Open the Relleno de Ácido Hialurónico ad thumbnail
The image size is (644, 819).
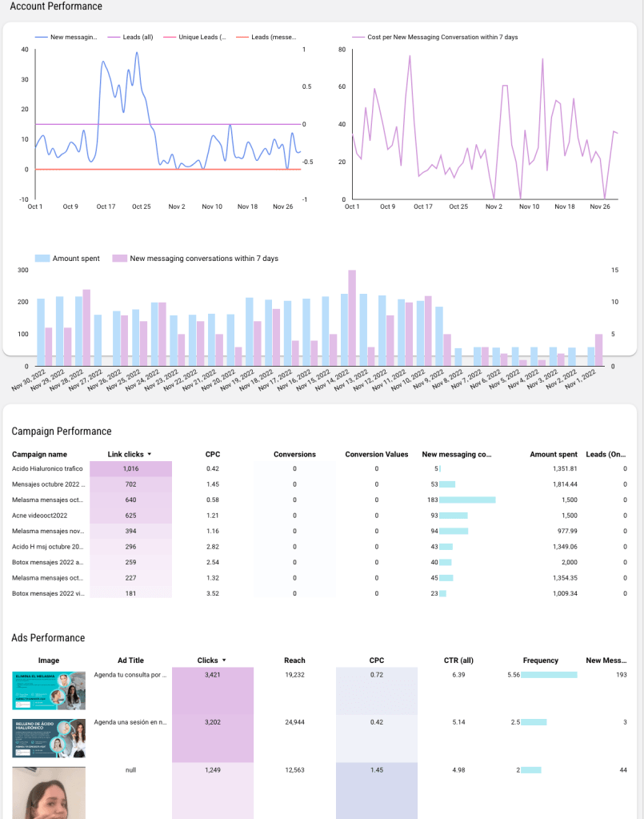click(49, 737)
